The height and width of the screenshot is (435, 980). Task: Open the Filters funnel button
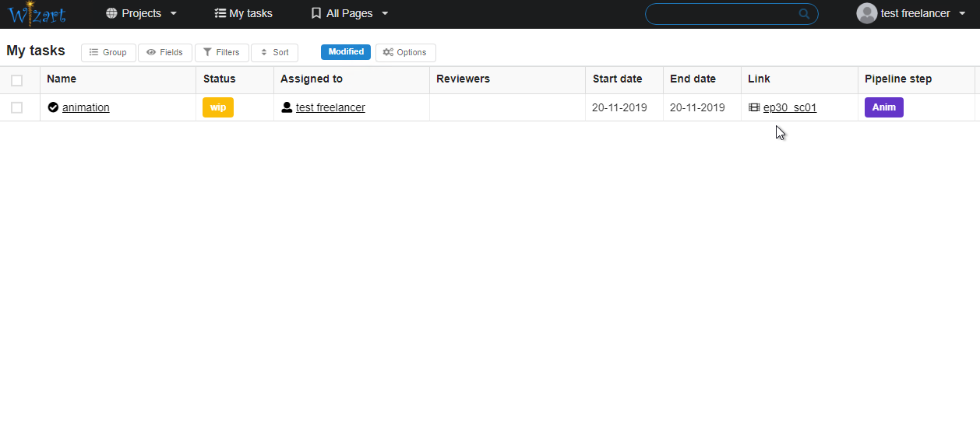pos(221,52)
